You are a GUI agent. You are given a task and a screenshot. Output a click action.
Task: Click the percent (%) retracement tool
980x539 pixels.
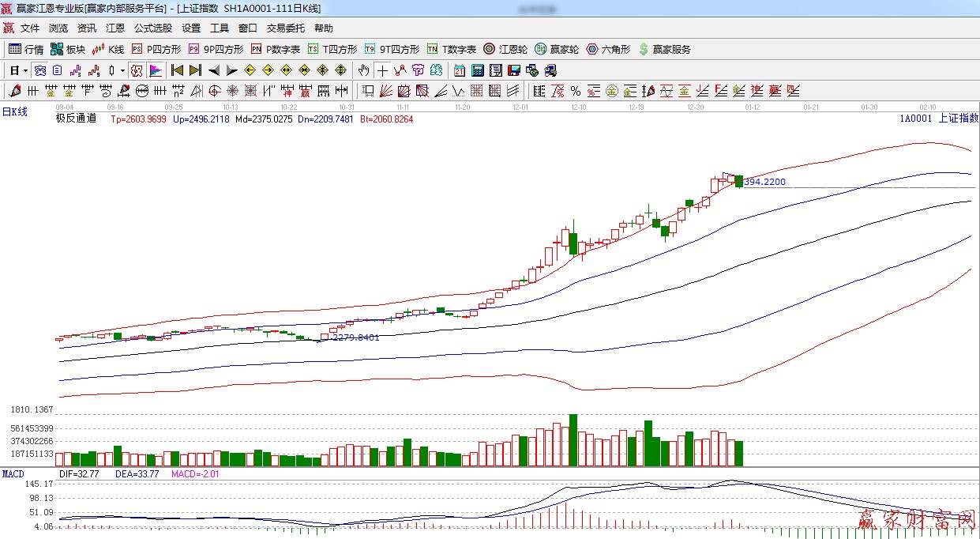(x=576, y=91)
